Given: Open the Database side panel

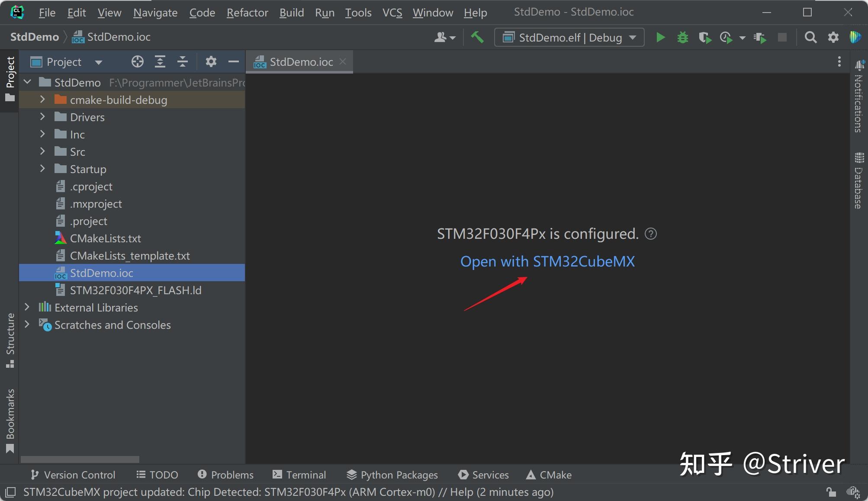Looking at the screenshot, I should pos(859,180).
